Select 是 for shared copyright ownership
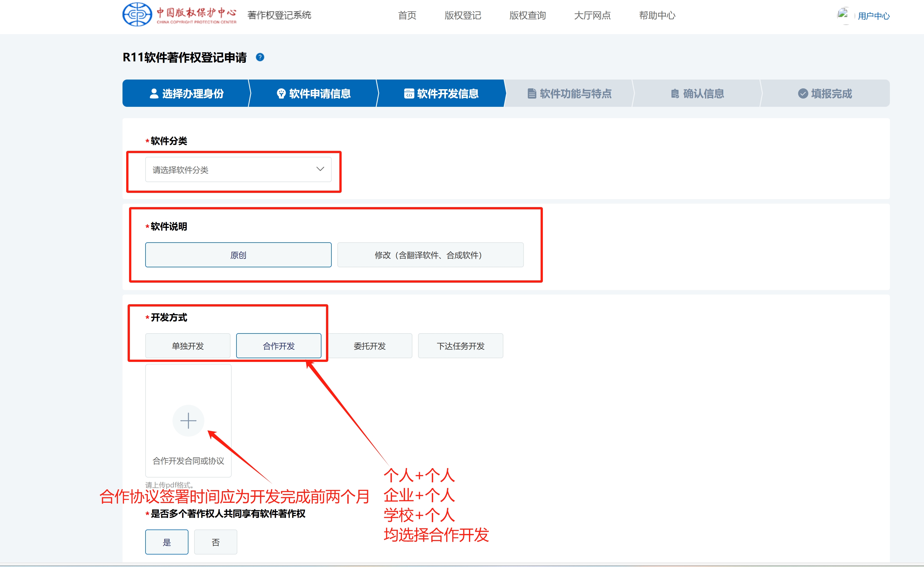Image resolution: width=924 pixels, height=567 pixels. pyautogui.click(x=167, y=542)
